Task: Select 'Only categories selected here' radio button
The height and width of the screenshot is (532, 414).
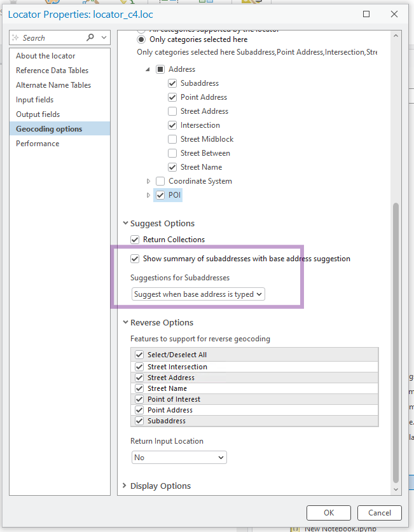Action: (142, 39)
